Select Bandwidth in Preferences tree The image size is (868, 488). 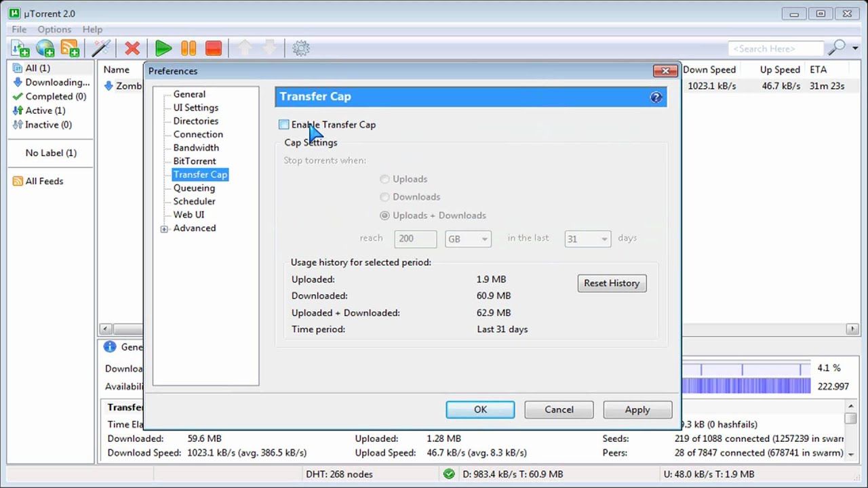[x=196, y=148]
